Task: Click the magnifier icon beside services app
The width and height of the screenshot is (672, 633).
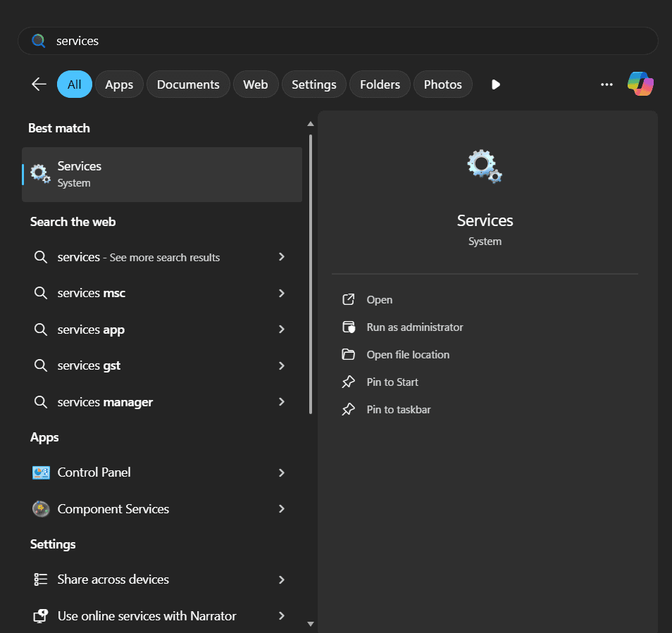Action: [x=41, y=330]
